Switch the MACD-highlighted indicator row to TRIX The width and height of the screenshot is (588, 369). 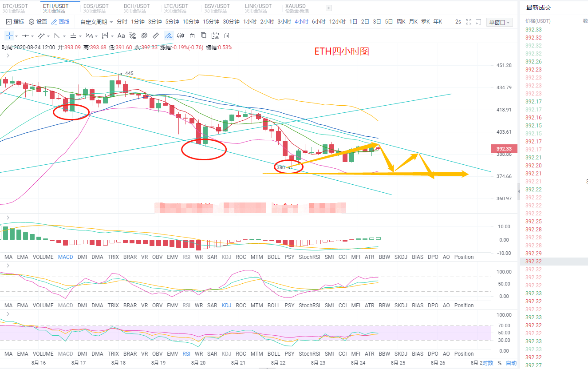click(x=113, y=257)
